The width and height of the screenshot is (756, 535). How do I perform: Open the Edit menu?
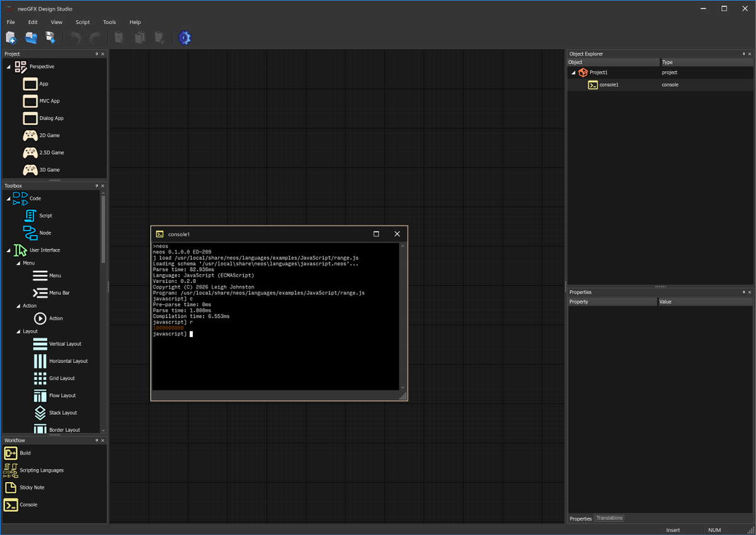point(33,22)
